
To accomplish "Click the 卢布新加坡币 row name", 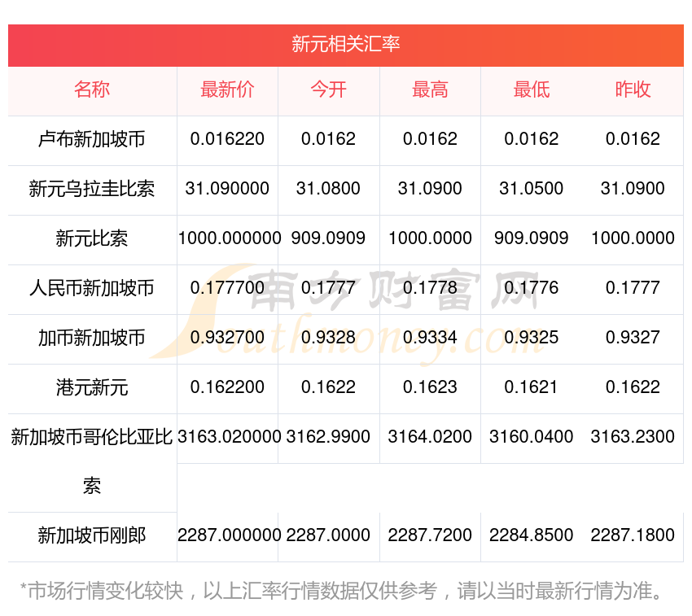I will click(x=92, y=139).
